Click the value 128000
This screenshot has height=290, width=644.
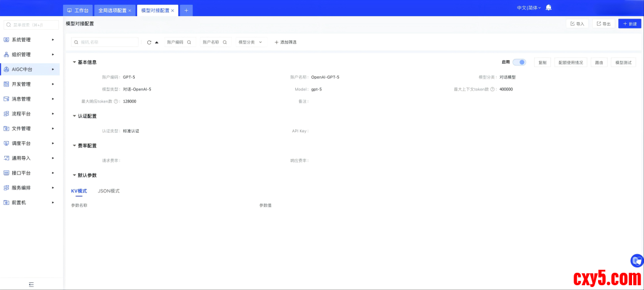click(129, 101)
